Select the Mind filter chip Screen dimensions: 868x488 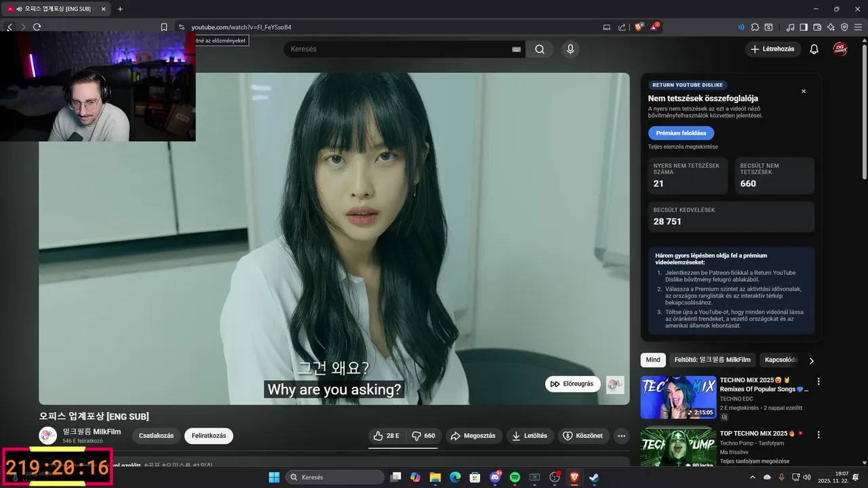653,360
